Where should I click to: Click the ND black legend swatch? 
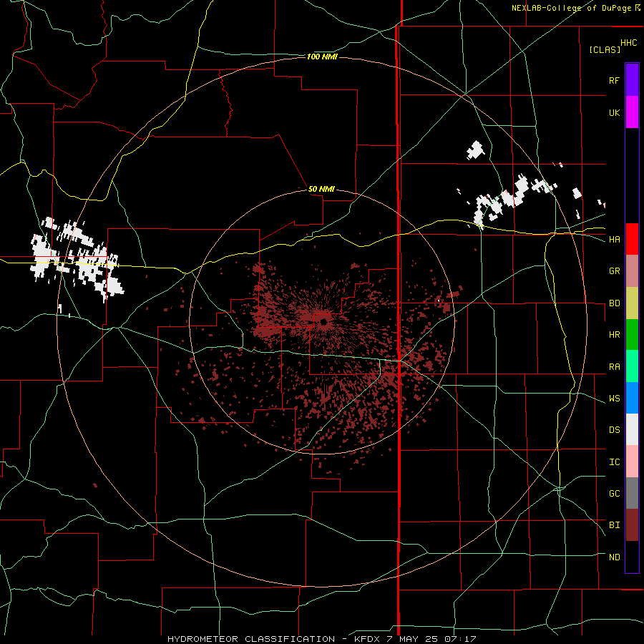click(632, 557)
